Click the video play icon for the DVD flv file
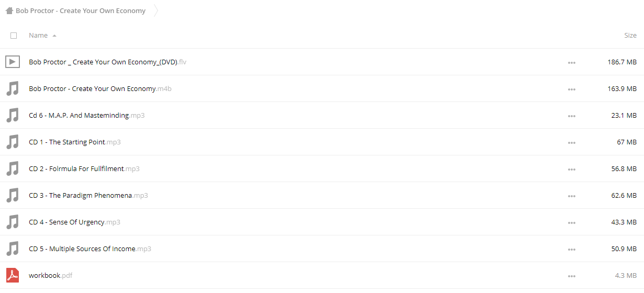Screen dimensions: 644x293 click(13, 62)
